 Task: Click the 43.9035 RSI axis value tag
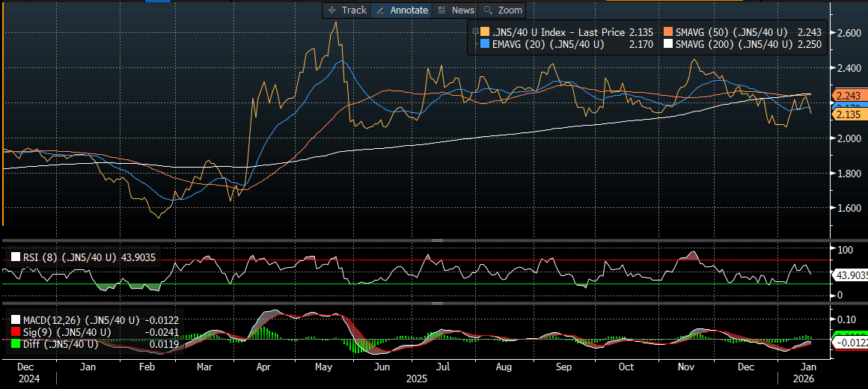click(851, 275)
